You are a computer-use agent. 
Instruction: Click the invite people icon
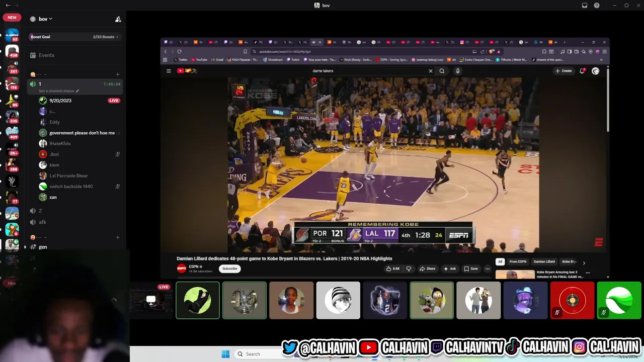[118, 19]
